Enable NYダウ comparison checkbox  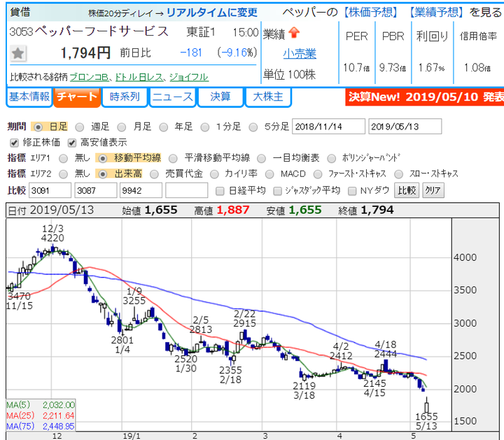tap(352, 191)
